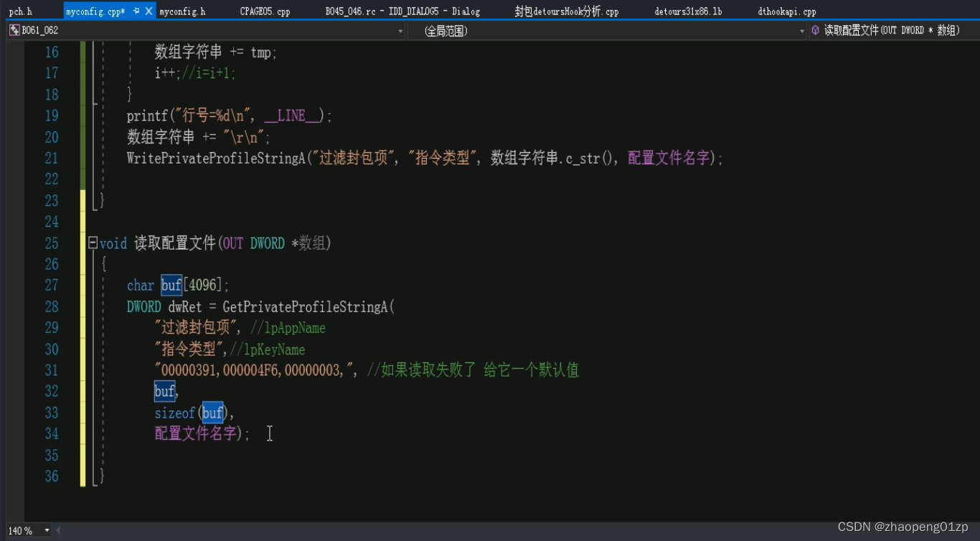Viewport: 980px width, 541px height.
Task: Open the (全局范围) scope dropdown
Action: point(802,31)
